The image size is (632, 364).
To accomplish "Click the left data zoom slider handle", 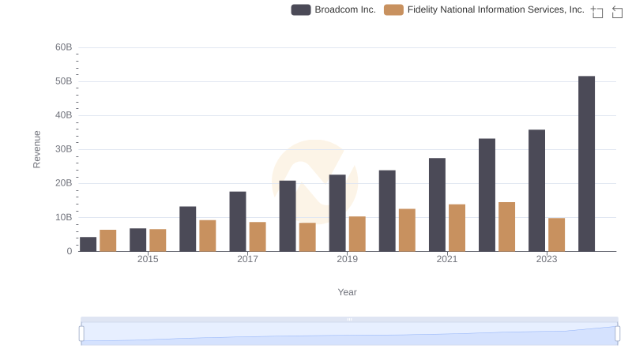I will coord(81,334).
